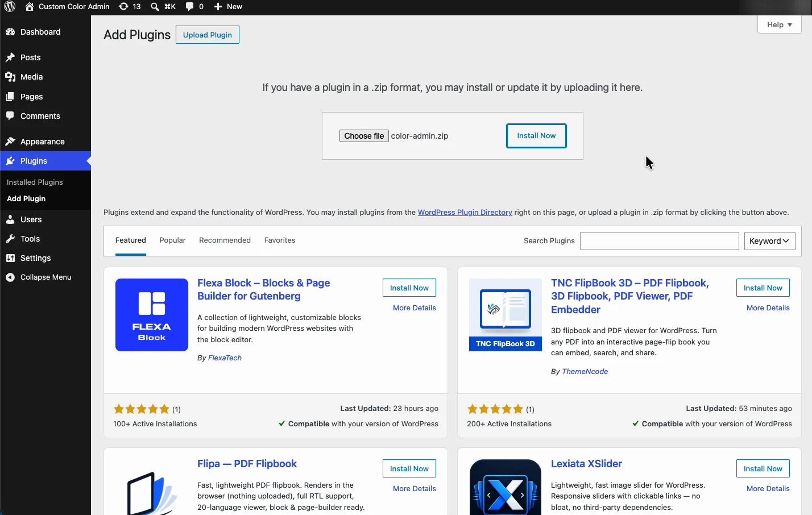Open the Keyword search type dropdown

click(769, 241)
